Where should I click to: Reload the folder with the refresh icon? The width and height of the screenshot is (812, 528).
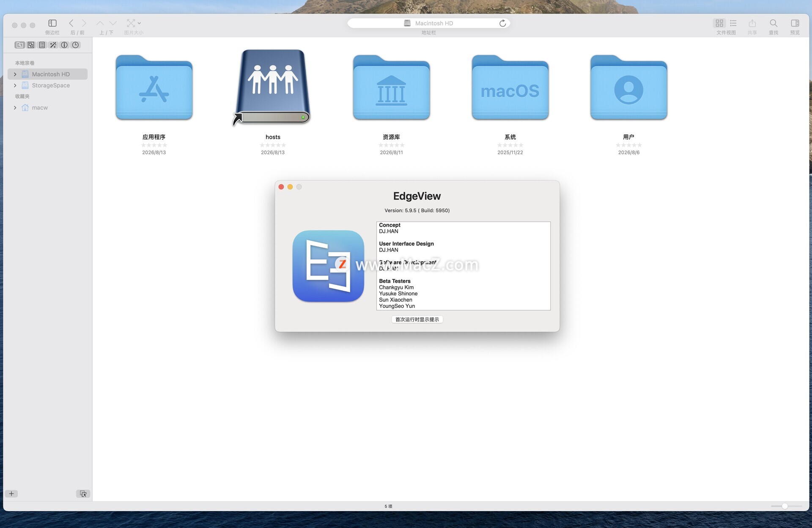click(x=502, y=23)
